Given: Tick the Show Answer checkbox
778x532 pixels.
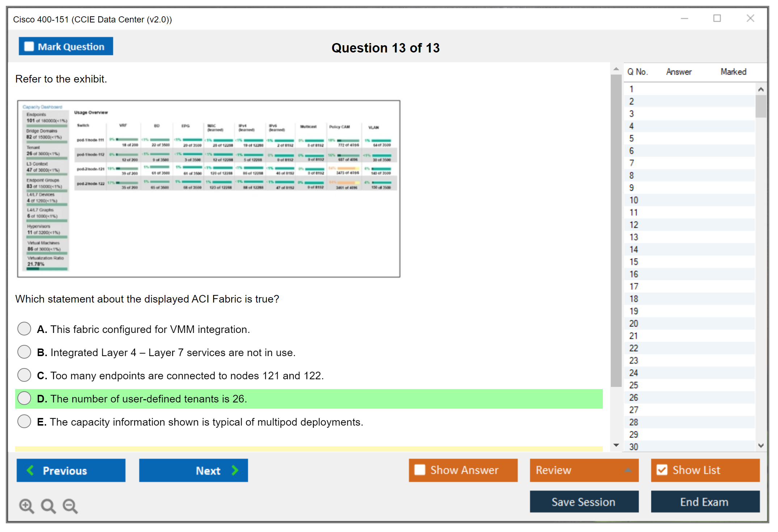Looking at the screenshot, I should pyautogui.click(x=420, y=470).
